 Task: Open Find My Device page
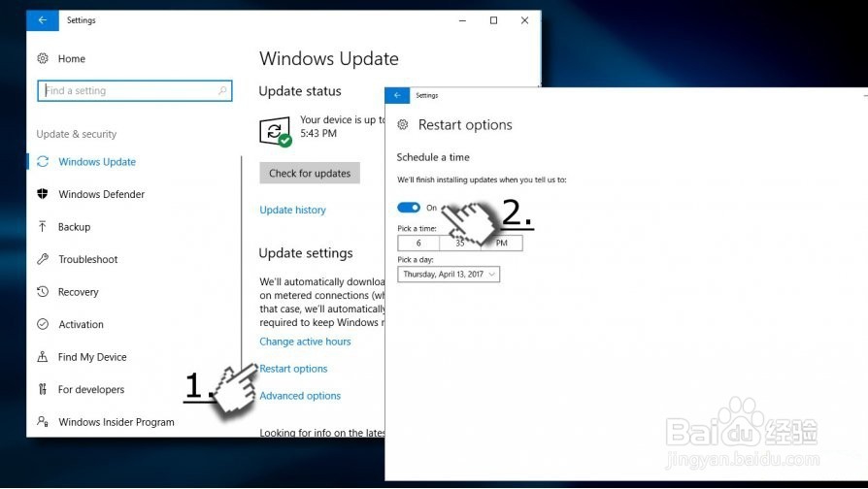click(92, 357)
